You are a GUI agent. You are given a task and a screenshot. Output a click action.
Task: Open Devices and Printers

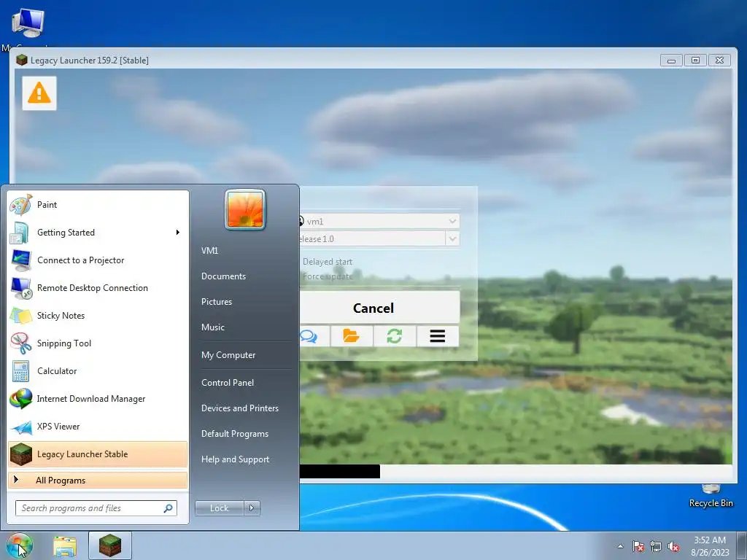click(239, 408)
